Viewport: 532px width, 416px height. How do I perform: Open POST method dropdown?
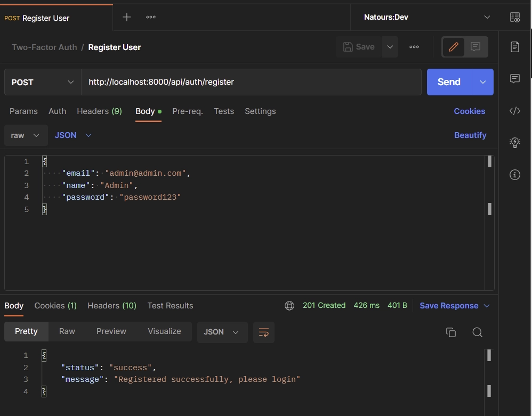43,82
